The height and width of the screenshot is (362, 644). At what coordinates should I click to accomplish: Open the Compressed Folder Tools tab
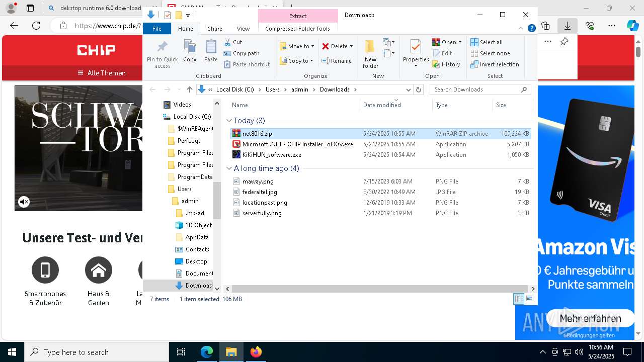[x=297, y=29]
